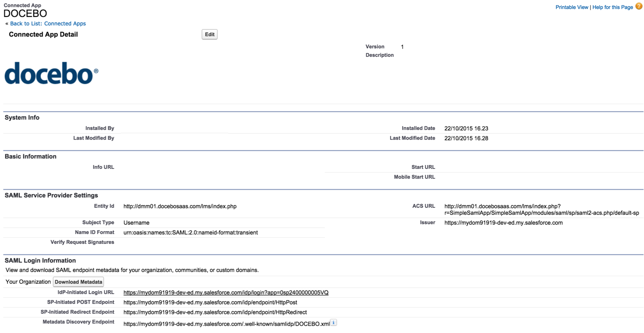Click the SP-Initiated POST Endpoint URL
Viewport: 644px width, 333px height.
tap(210, 303)
